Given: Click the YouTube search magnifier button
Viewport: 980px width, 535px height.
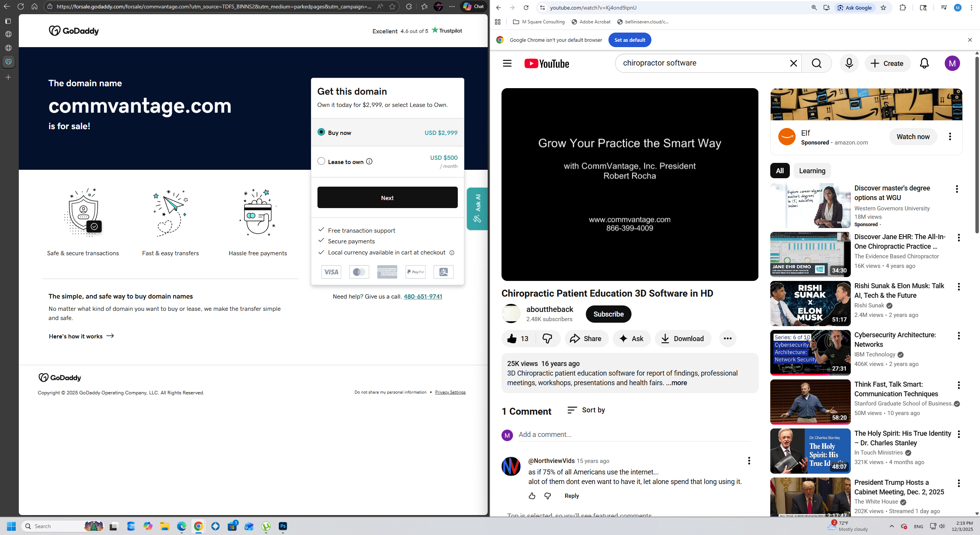Looking at the screenshot, I should pos(817,63).
